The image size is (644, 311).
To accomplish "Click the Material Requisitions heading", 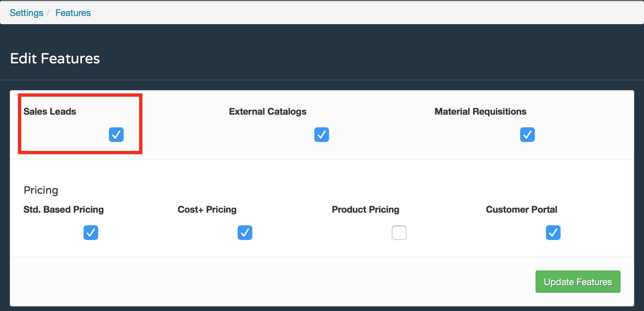I will pyautogui.click(x=480, y=111).
